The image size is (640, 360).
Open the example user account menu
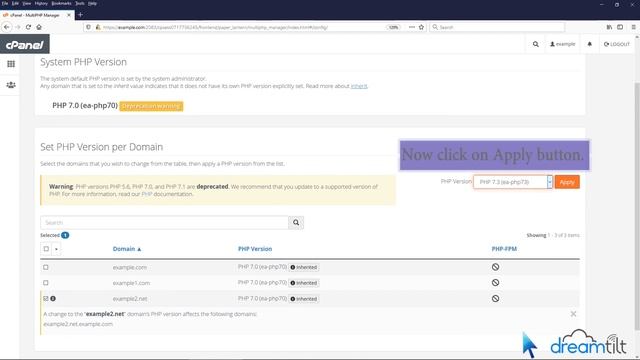click(562, 44)
